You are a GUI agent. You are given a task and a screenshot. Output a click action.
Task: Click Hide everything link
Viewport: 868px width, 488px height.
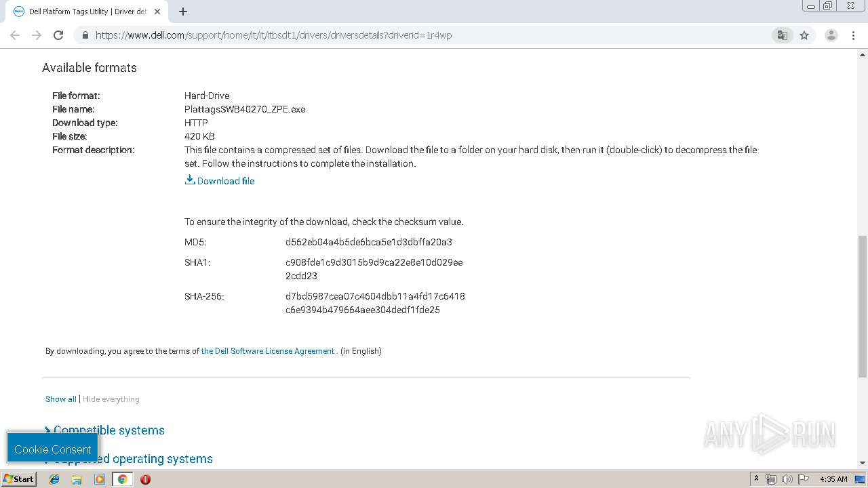pos(111,399)
